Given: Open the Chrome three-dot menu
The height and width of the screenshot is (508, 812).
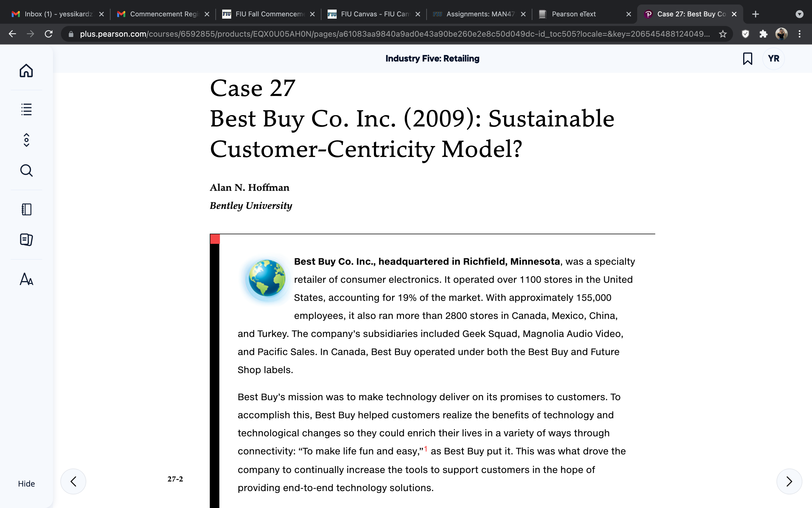Looking at the screenshot, I should coord(800,34).
